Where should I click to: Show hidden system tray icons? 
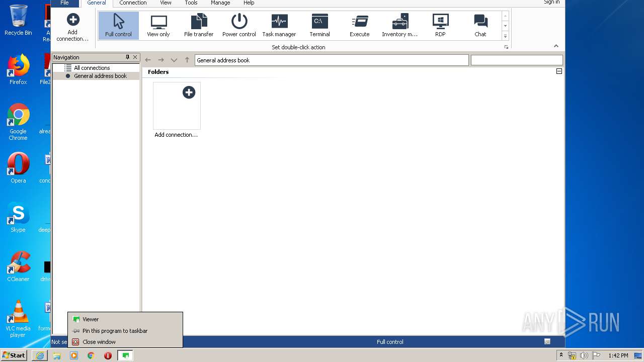561,355
